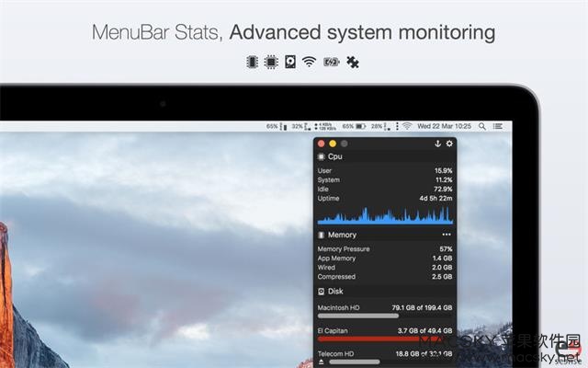The image size is (588, 368).
Task: Click the Memory Pressure label
Action: click(344, 249)
